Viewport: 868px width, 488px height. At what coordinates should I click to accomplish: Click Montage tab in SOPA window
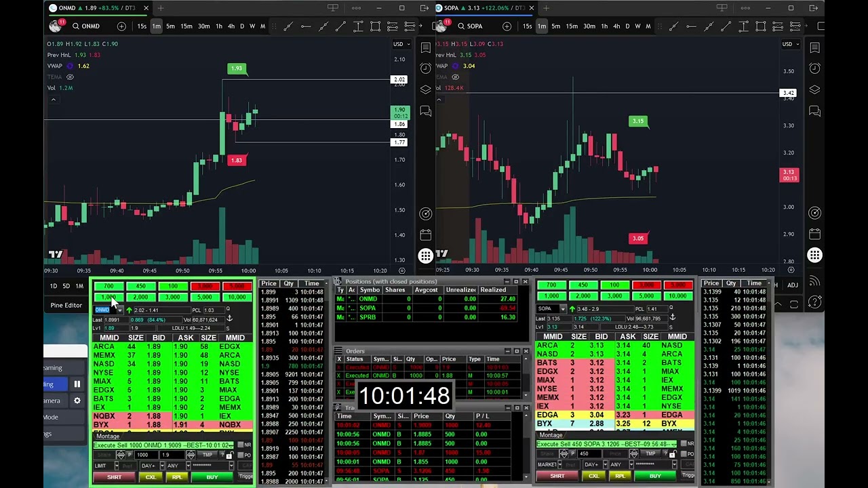(550, 435)
